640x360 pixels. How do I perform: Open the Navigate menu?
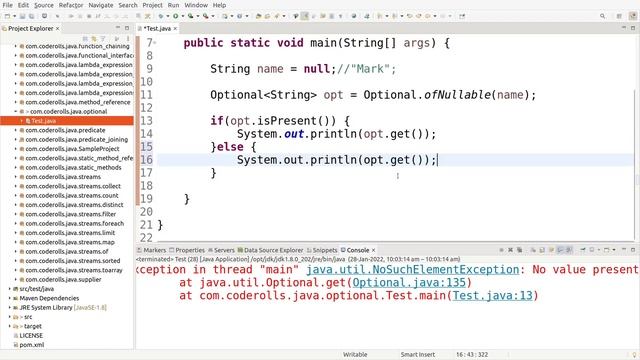click(101, 5)
